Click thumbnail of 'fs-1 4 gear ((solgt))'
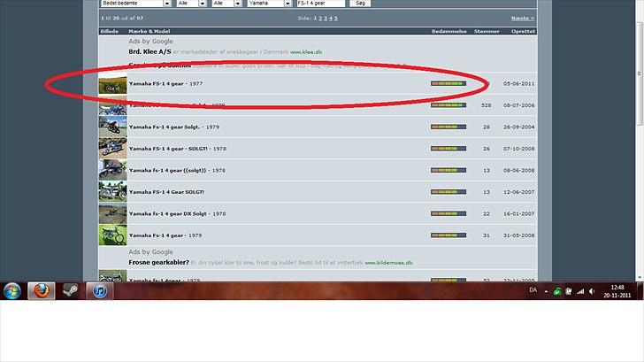This screenshot has height=362, width=644. point(112,170)
